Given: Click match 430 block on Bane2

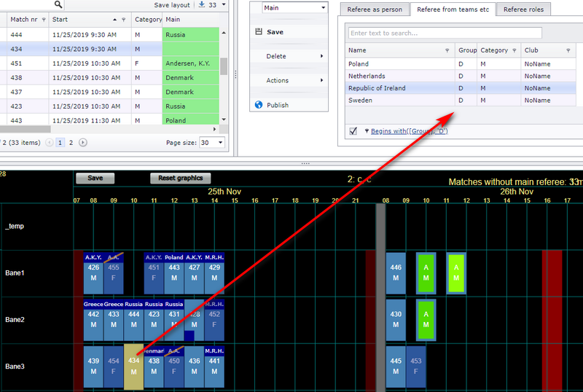Looking at the screenshot, I should tap(396, 320).
